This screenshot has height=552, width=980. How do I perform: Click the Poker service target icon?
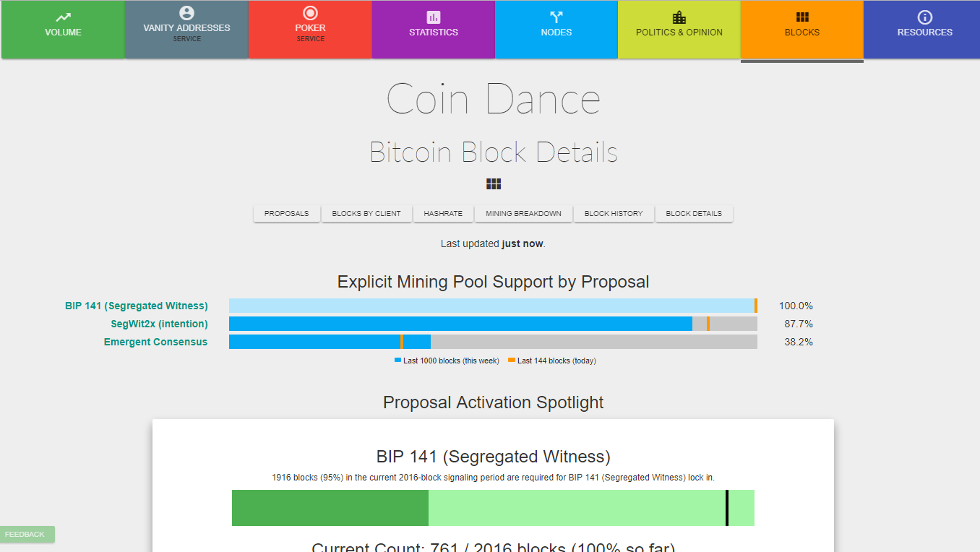310,13
